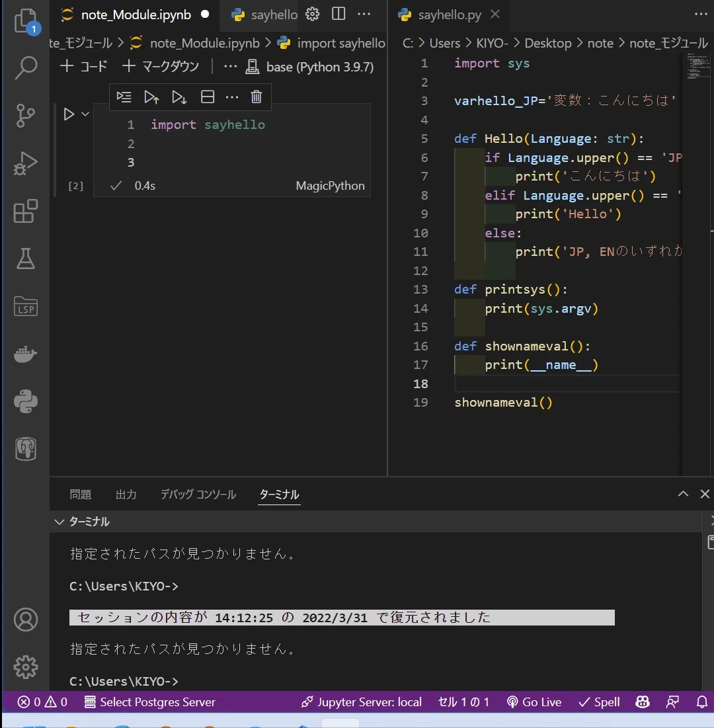
Task: Open more cell actions ellipsis
Action: 231,97
